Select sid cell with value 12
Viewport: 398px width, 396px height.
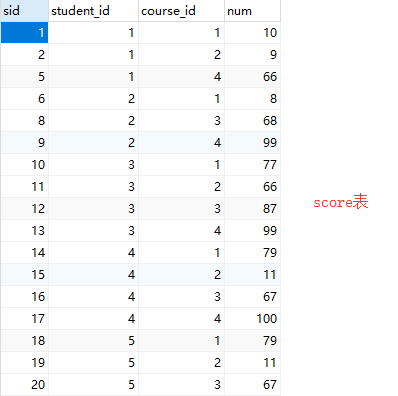24,209
